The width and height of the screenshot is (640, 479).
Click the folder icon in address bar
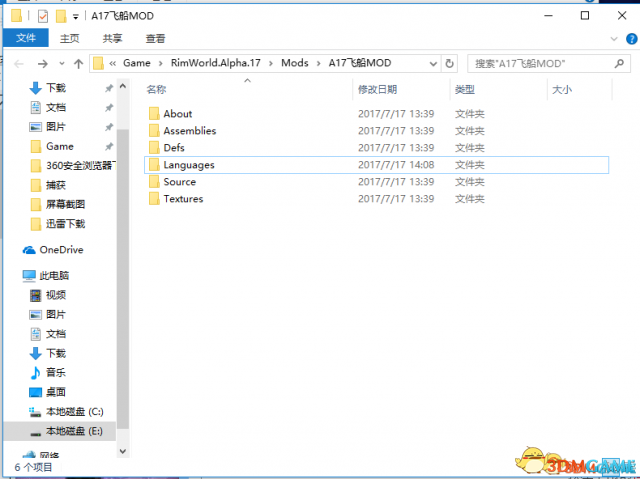(98, 63)
